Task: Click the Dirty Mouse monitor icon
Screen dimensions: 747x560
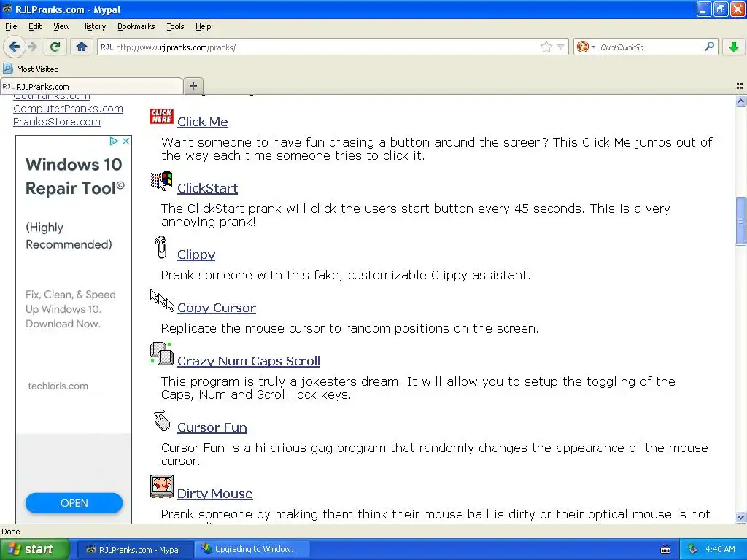Action: coord(161,486)
